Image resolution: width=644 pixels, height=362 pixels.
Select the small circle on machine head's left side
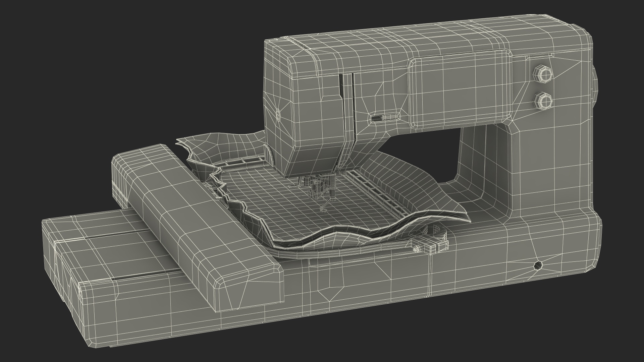coord(278,115)
